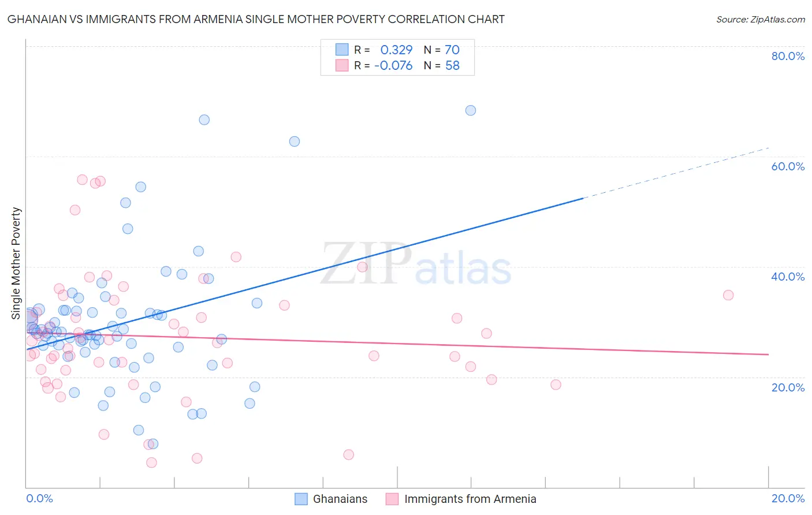Click the blue R = 0.329 stats swatch
The width and height of the screenshot is (812, 515).
pos(342,50)
